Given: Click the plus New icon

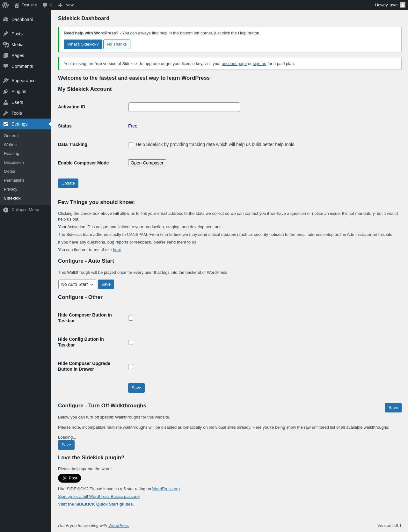Looking at the screenshot, I should tap(61, 5).
